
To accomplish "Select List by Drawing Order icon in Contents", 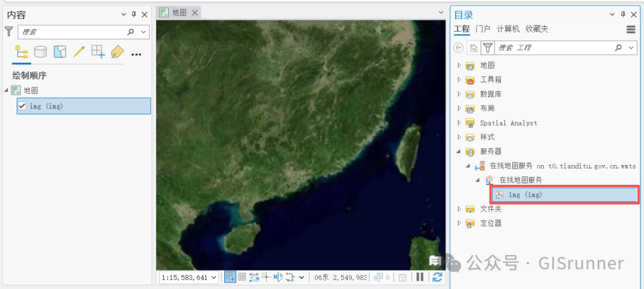I will click(21, 52).
